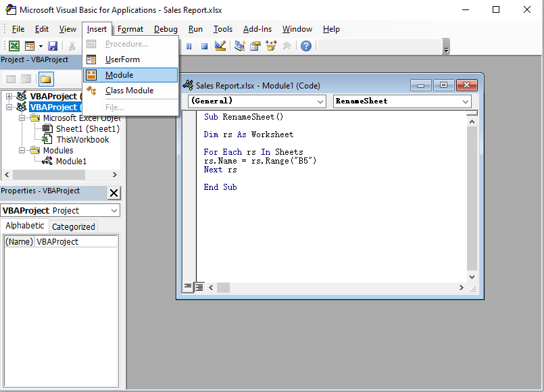Select ThisWorkbook in project tree

82,139
